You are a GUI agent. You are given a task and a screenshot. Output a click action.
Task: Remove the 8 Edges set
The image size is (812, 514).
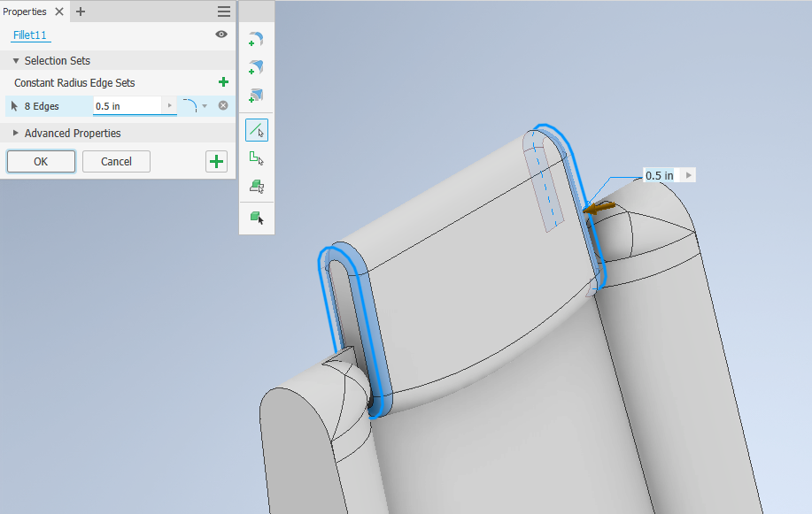coord(223,105)
